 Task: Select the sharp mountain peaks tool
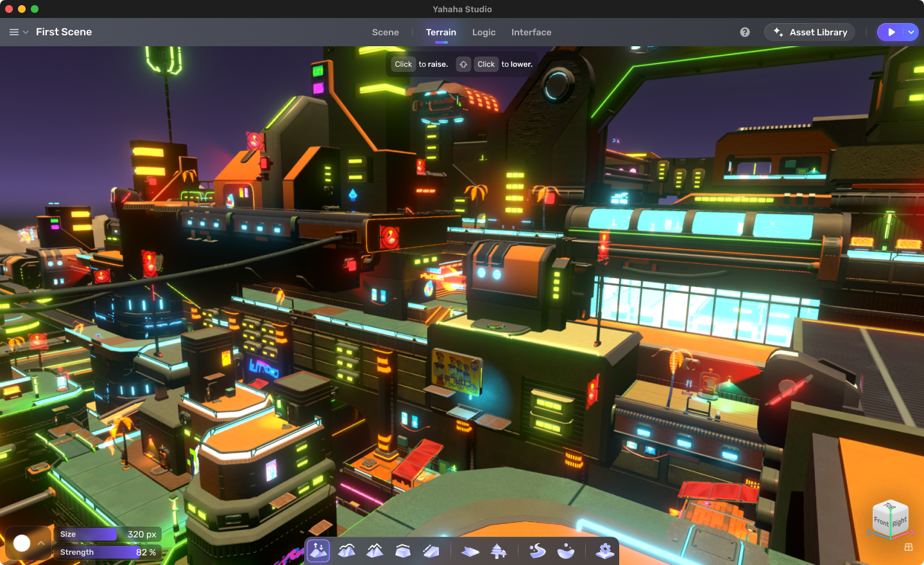tap(374, 550)
